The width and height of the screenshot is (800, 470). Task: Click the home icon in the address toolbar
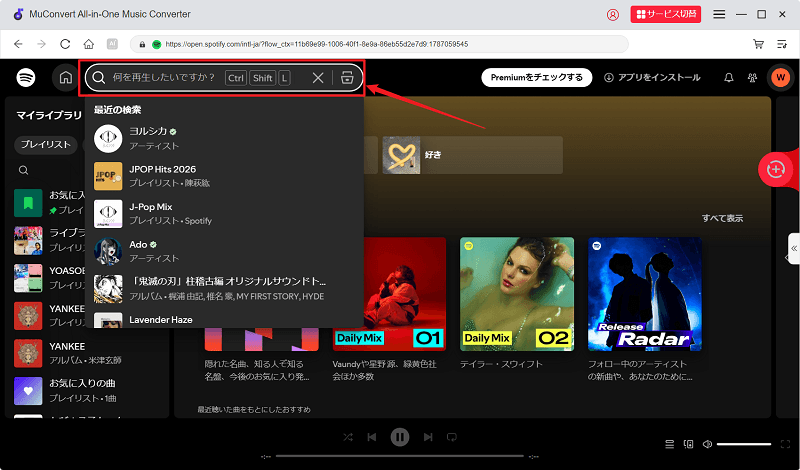click(89, 44)
